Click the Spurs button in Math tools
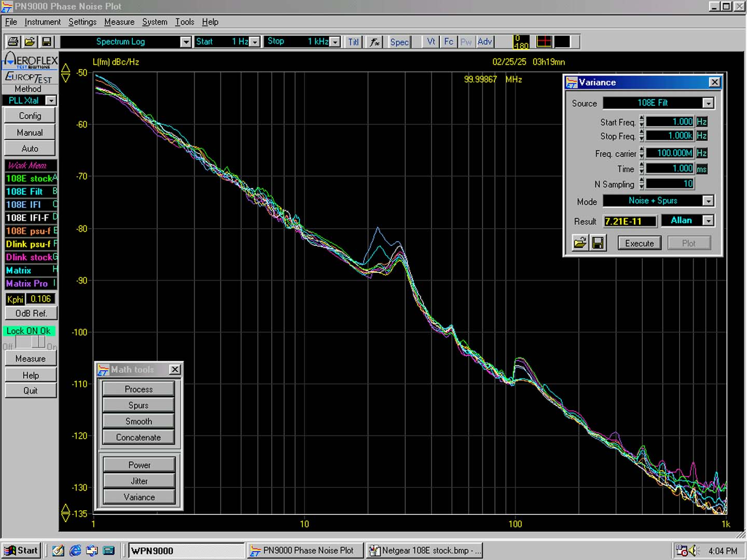 (x=139, y=405)
